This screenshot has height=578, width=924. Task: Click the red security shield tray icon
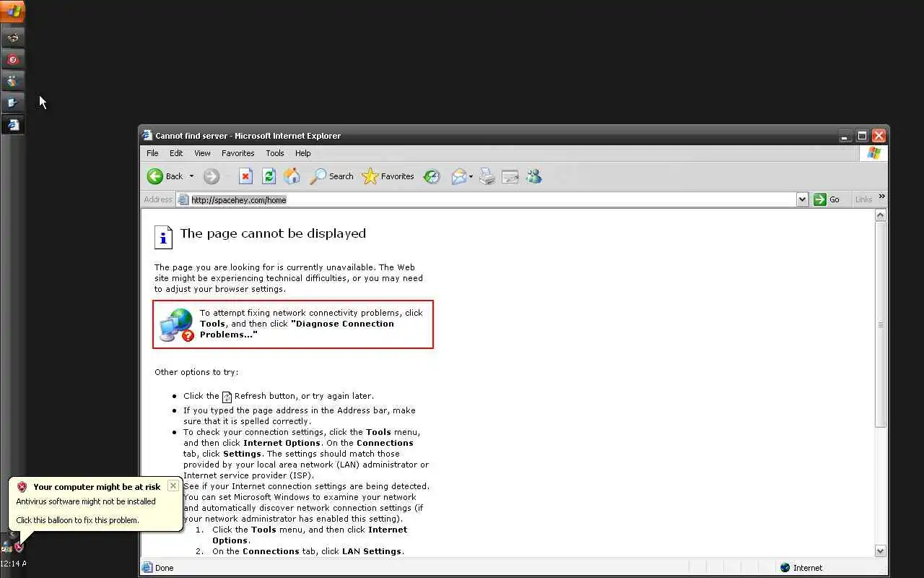pos(19,547)
